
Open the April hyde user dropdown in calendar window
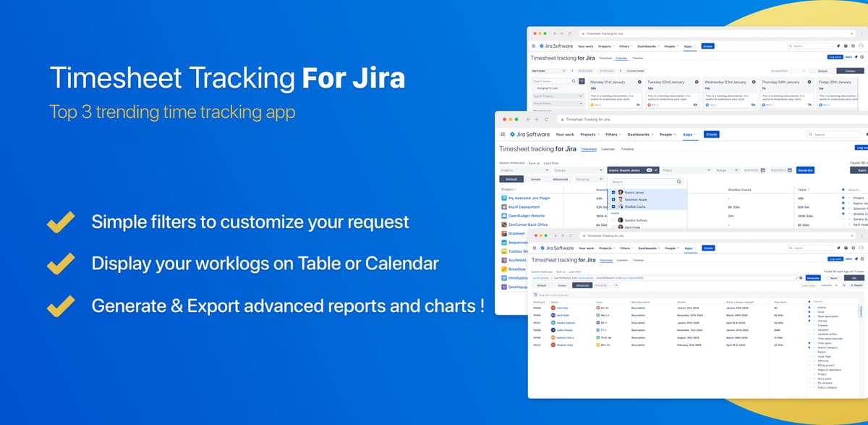[550, 71]
